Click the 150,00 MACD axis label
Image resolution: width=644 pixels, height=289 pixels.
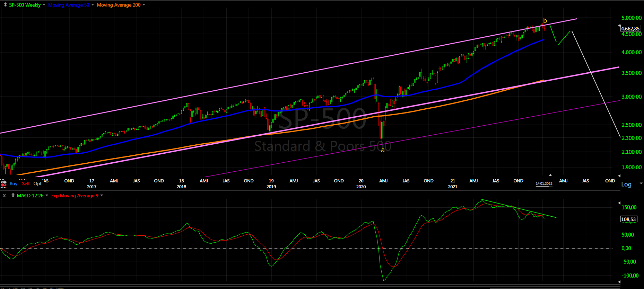pos(629,208)
